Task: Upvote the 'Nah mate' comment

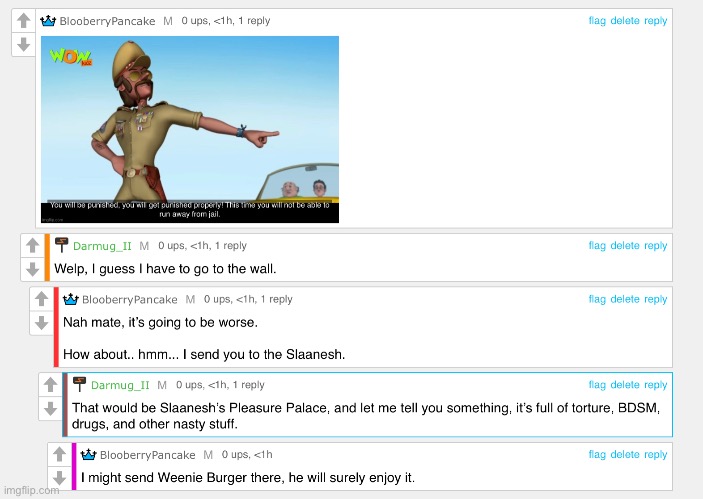Action: 42,299
